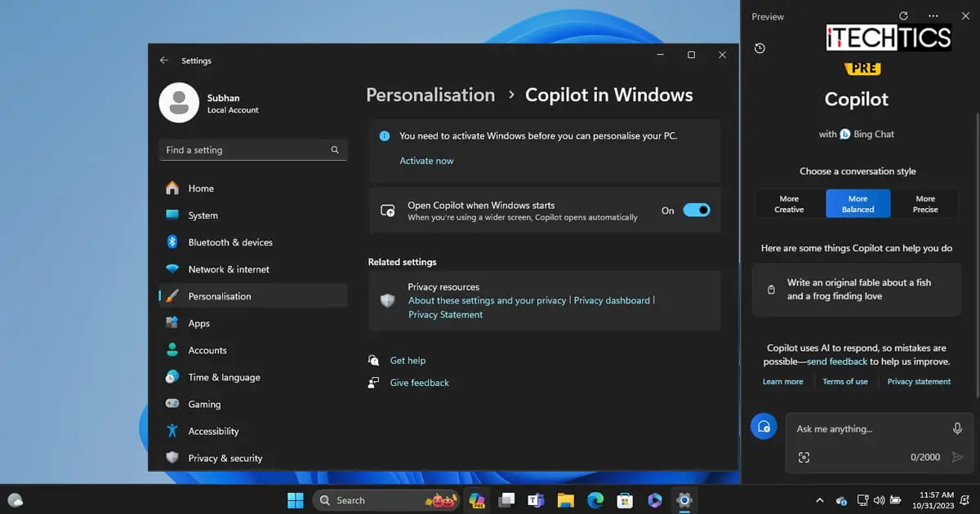Show hidden tray icons chevron

[820, 500]
